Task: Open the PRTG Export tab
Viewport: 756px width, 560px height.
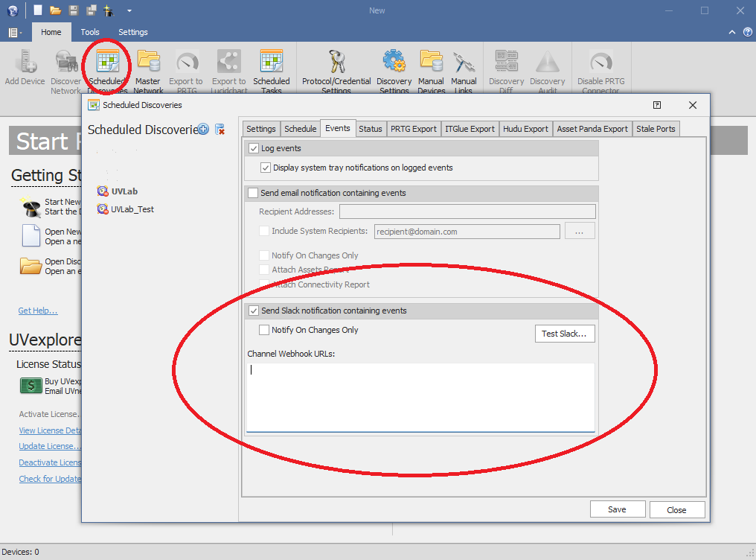Action: pyautogui.click(x=414, y=129)
